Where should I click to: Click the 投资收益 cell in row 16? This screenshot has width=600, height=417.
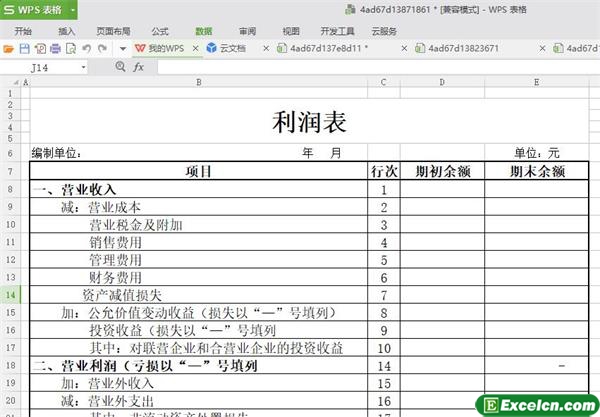click(199, 330)
